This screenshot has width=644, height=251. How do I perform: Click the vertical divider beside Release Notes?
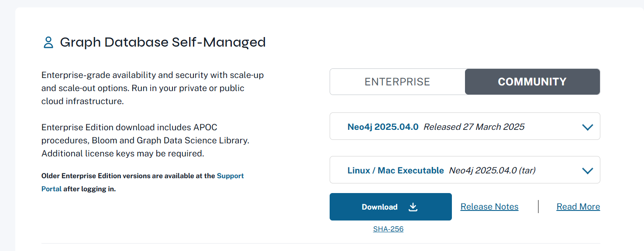click(x=538, y=207)
